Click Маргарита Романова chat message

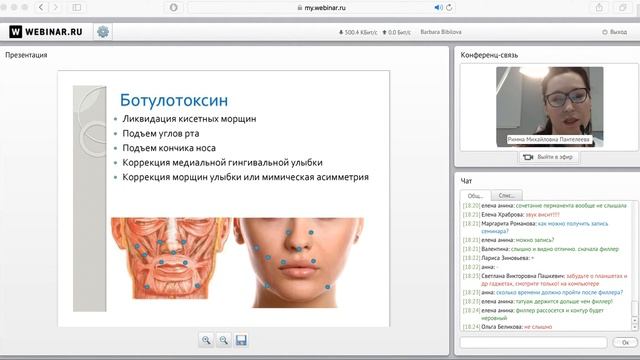point(535,227)
